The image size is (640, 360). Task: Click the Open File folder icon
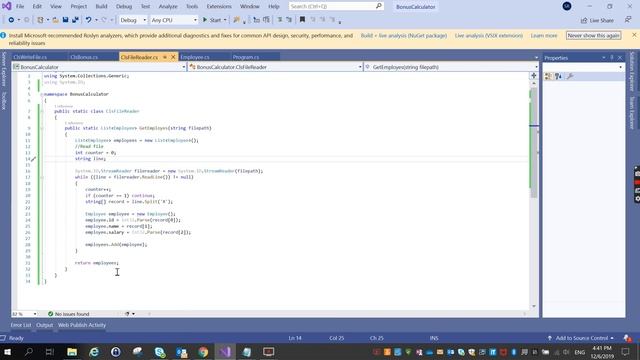55,20
